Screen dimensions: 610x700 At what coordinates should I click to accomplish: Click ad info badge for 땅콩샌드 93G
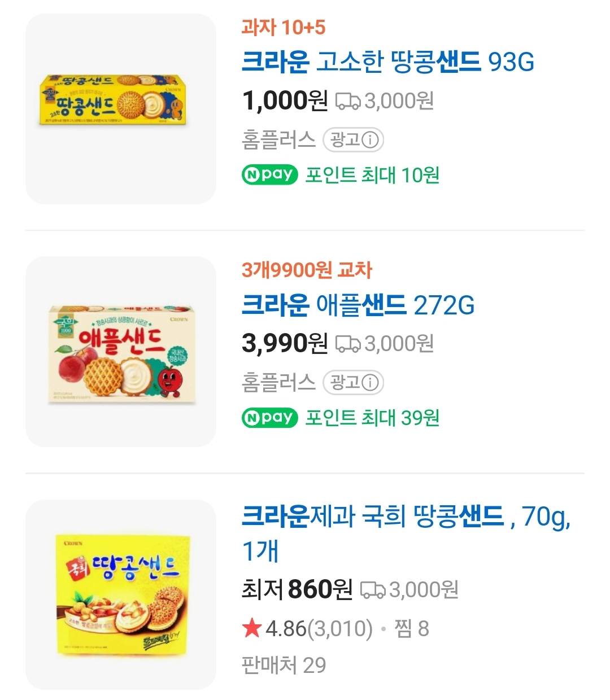(x=354, y=140)
